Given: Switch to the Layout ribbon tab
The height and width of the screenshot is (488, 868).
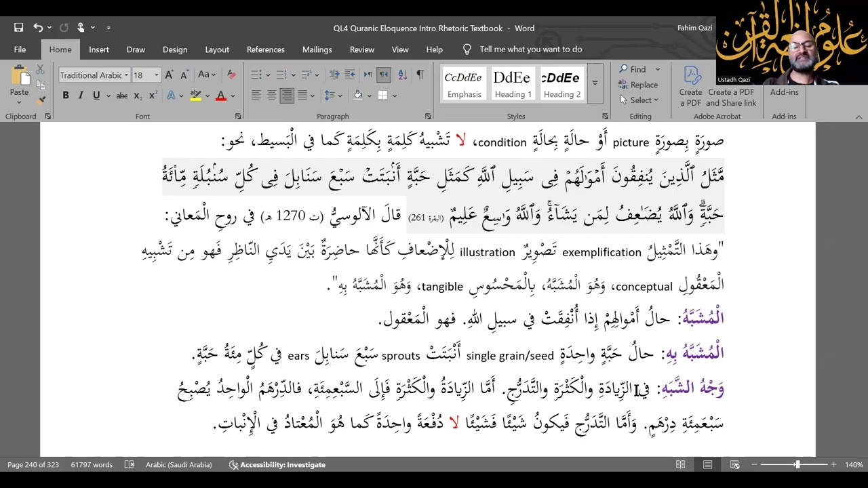Looking at the screenshot, I should click(217, 49).
